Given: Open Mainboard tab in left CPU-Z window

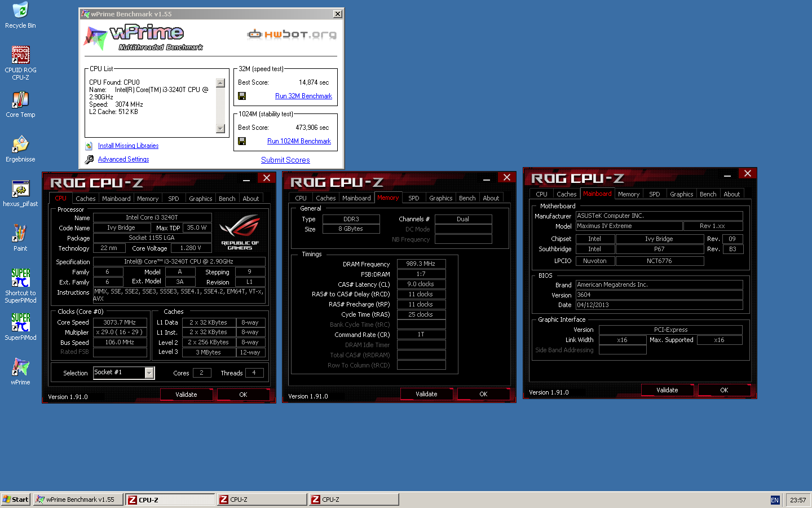Looking at the screenshot, I should [x=116, y=199].
